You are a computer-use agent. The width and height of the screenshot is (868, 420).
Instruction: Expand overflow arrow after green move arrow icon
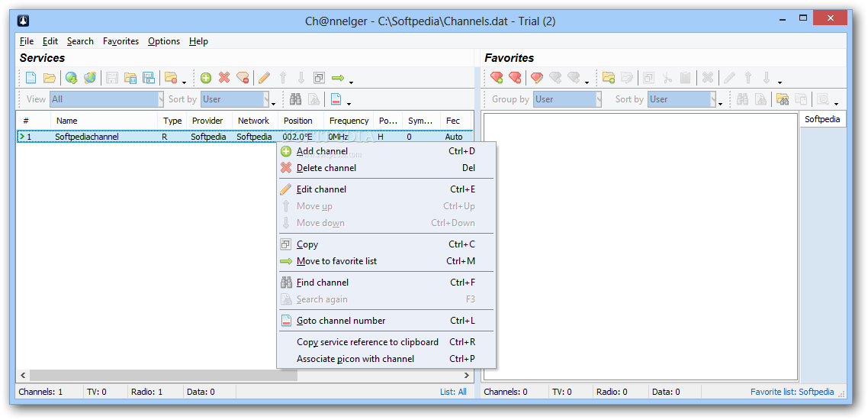351,82
